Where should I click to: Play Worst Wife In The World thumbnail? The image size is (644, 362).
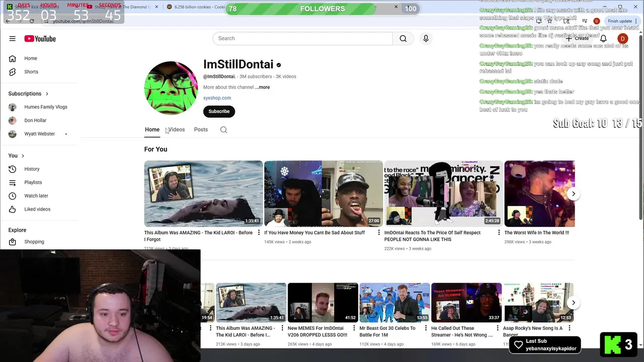539,194
